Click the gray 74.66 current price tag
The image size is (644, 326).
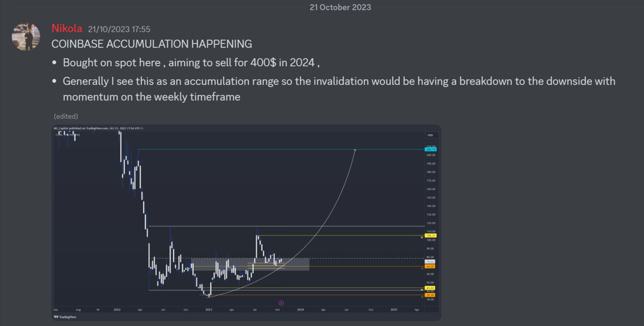pyautogui.click(x=431, y=261)
